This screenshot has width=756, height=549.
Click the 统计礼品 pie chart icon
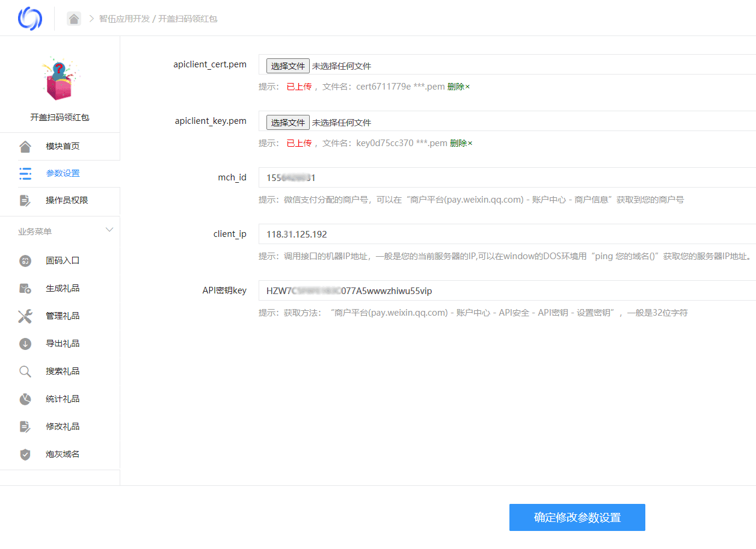25,399
